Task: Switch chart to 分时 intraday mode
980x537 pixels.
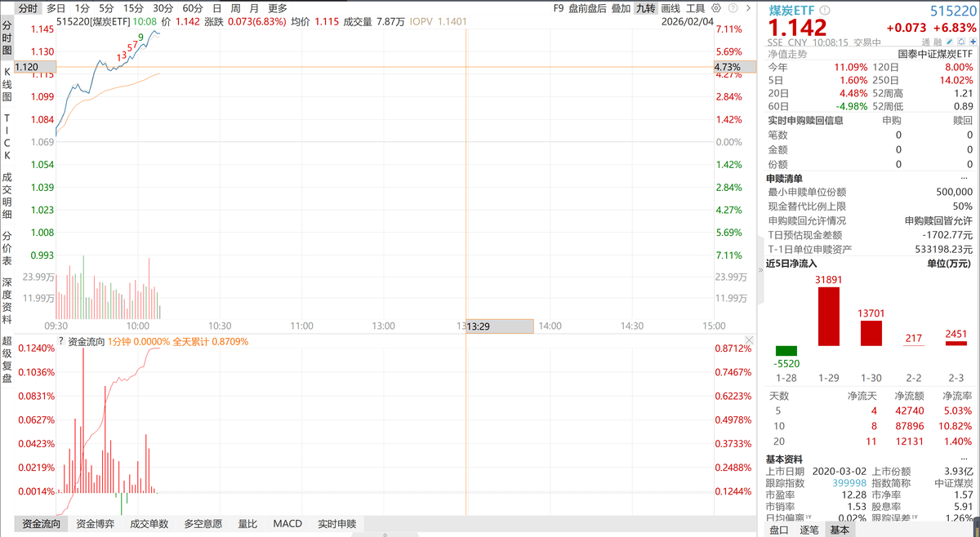Action: click(27, 7)
